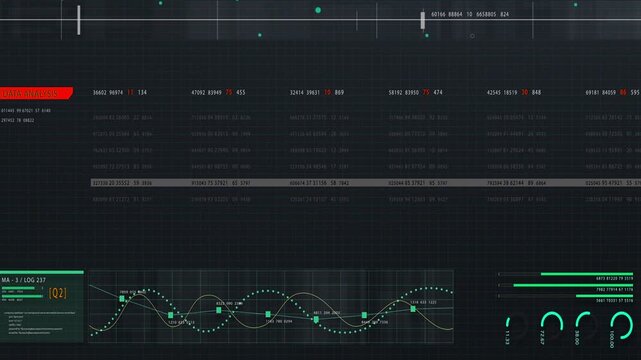Screen dimensions: 641x360
Task: Select the circular gauge reading 11.33
Action: click(x=516, y=326)
